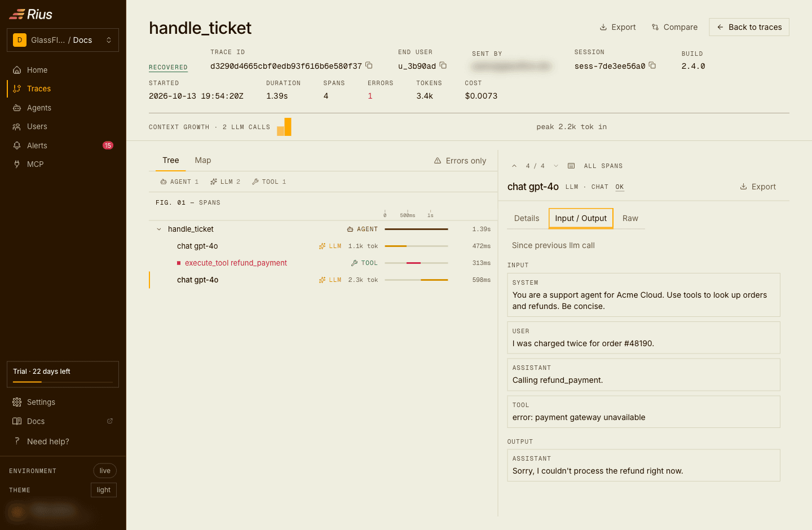
Task: Open the Docs book icon
Action: click(x=17, y=421)
